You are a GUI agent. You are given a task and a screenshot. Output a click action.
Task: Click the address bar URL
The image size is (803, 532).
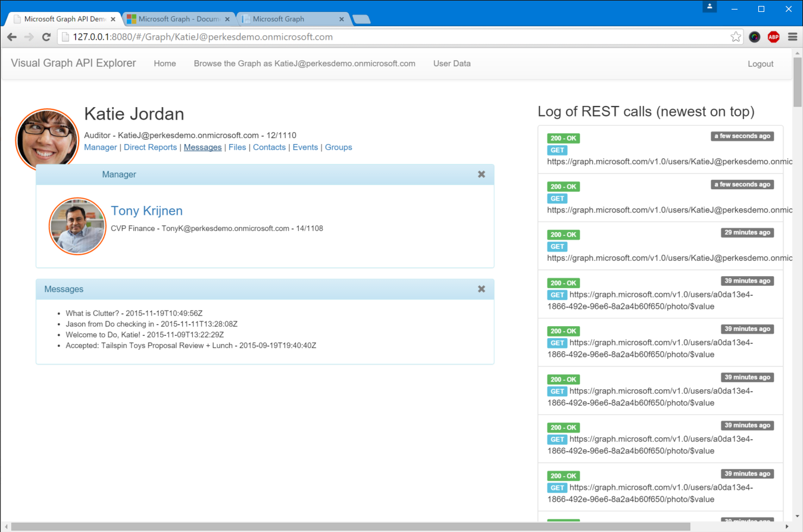(202, 37)
